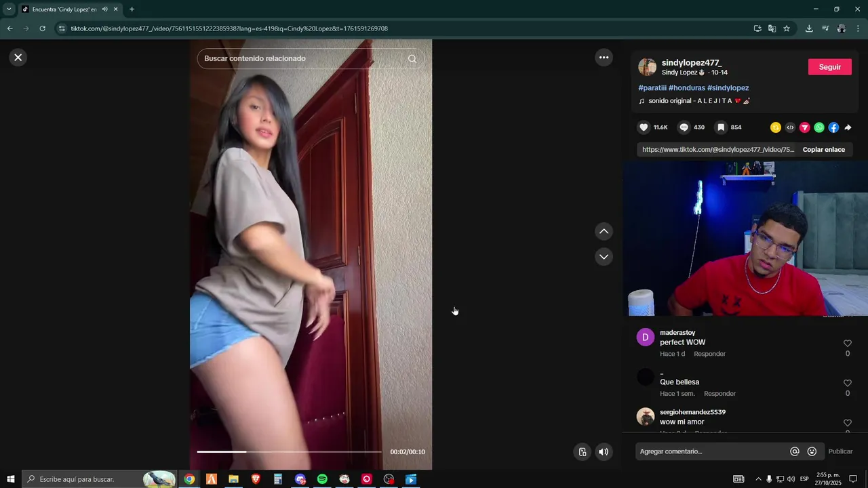
Task: Reload the page
Action: tap(42, 28)
